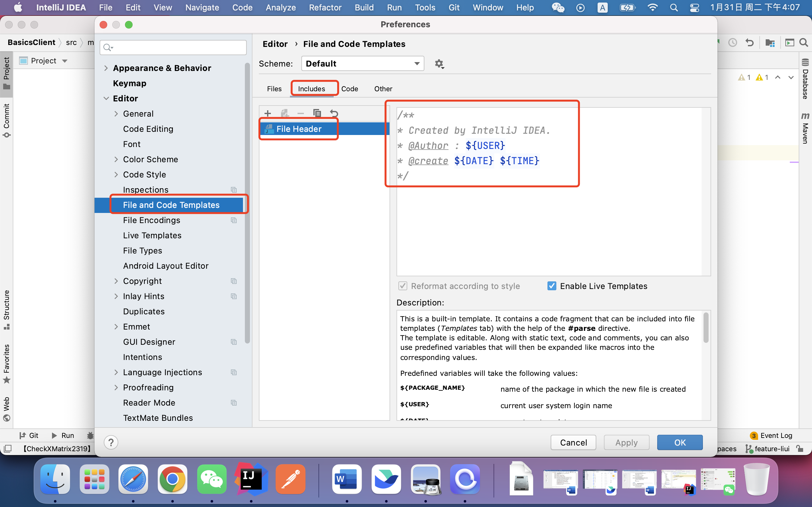Click the copy template icon
The image size is (812, 507).
coord(317,113)
